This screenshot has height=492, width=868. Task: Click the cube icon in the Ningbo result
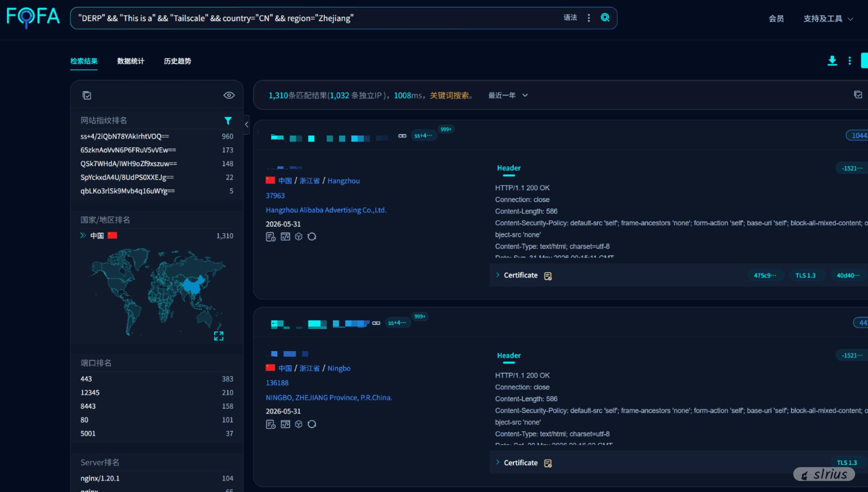pyautogui.click(x=299, y=424)
